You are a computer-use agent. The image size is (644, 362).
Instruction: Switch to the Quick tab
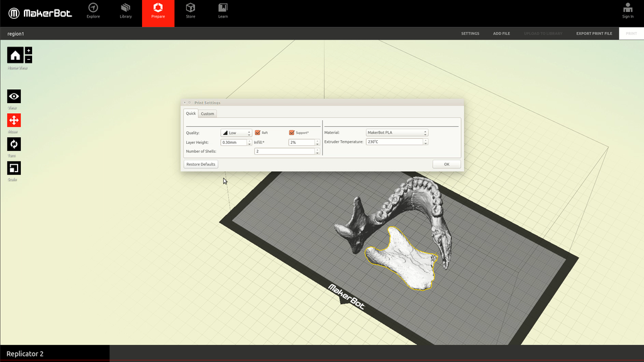(x=191, y=113)
